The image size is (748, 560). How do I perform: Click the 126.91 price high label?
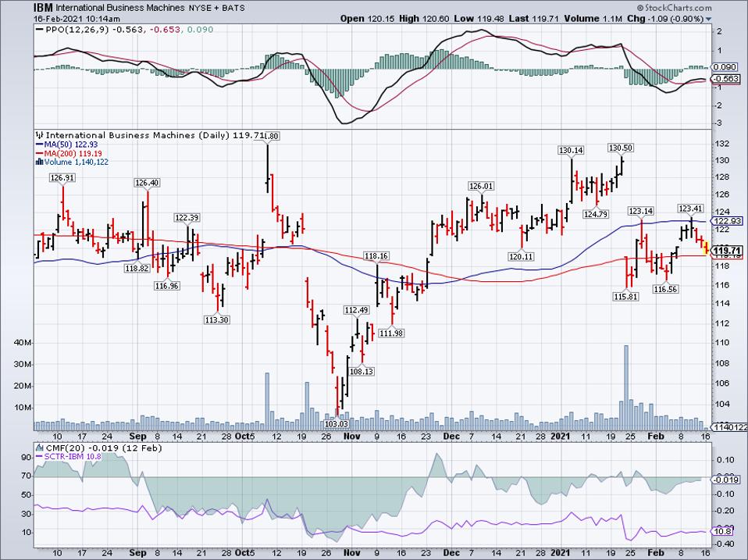[x=62, y=177]
